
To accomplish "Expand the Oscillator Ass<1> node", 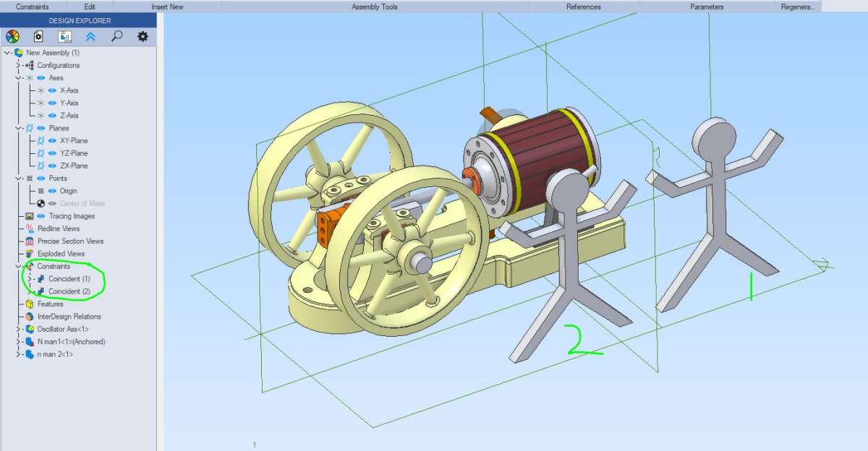I will pyautogui.click(x=18, y=329).
